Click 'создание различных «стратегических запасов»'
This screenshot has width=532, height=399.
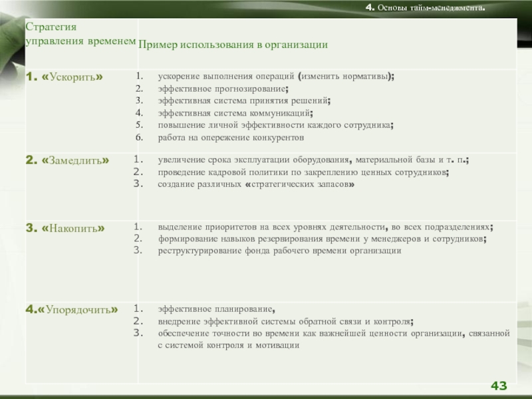coord(256,184)
